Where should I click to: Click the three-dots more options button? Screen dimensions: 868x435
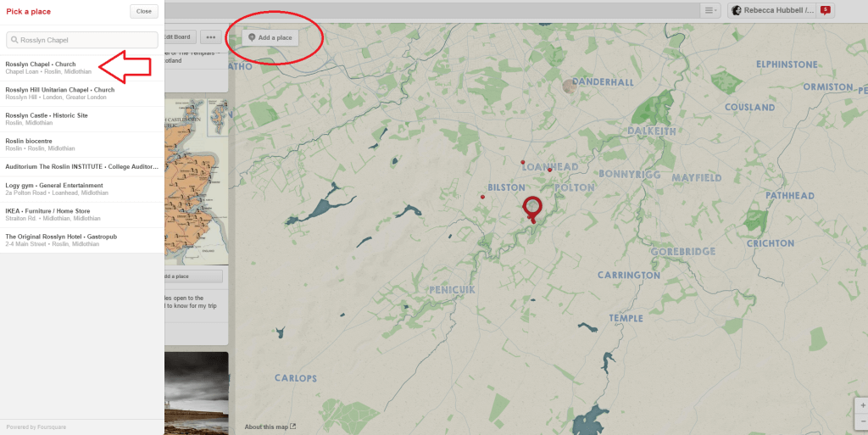point(210,37)
